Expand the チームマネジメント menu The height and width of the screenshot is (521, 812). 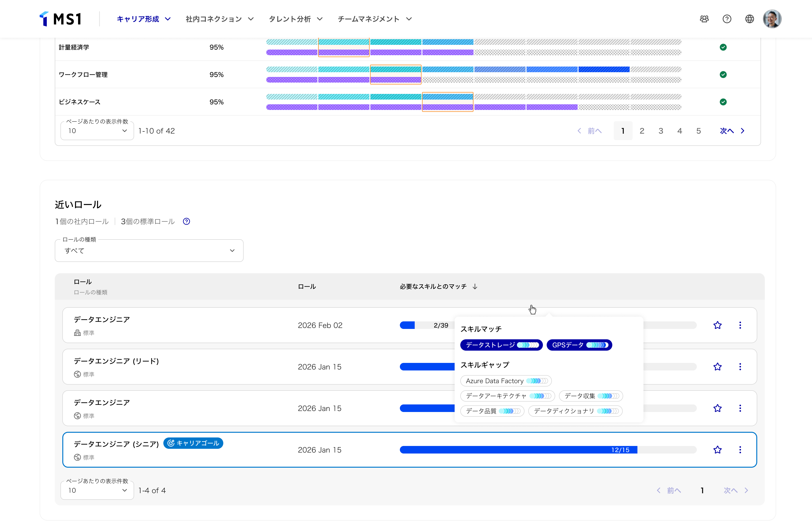[375, 19]
